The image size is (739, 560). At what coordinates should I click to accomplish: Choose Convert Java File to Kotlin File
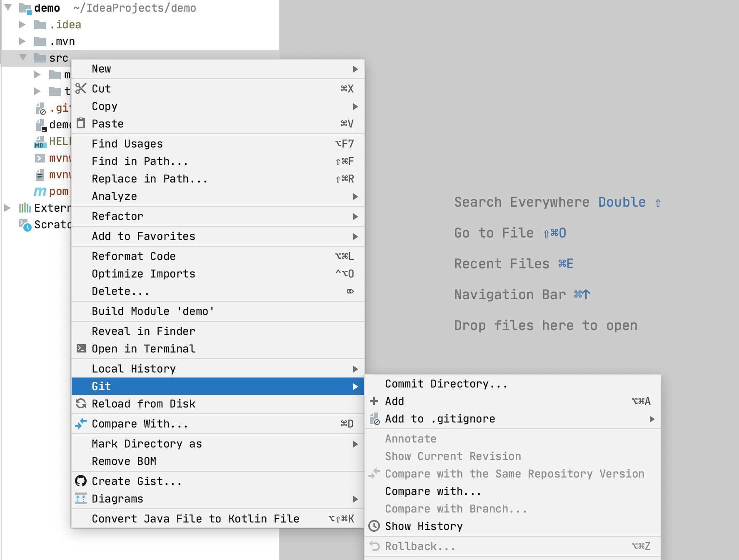coord(218,518)
